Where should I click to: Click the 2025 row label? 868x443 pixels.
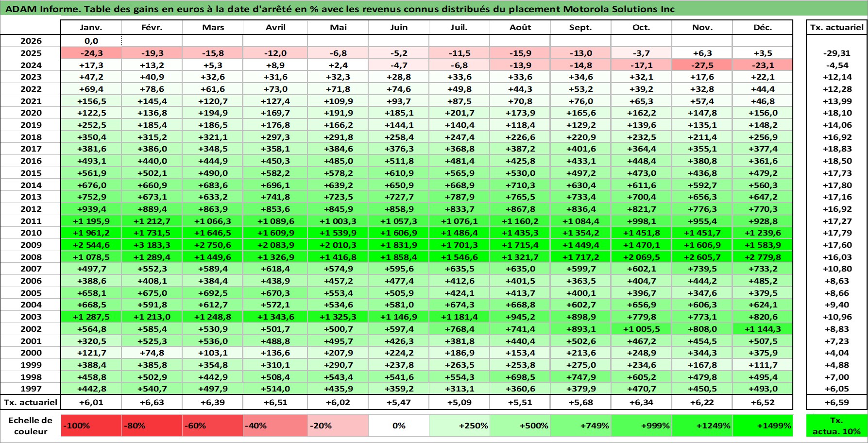click(x=31, y=53)
